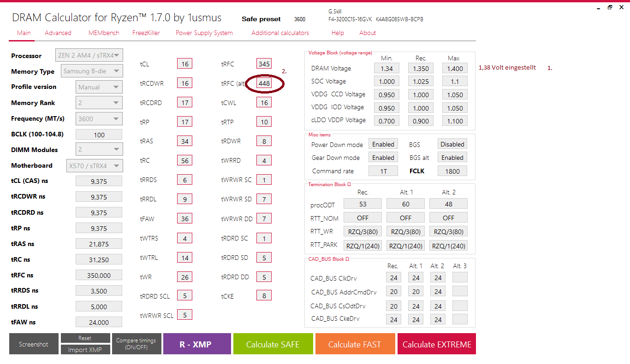The image size is (630, 364).
Task: Click the tRAS value 34
Action: tap(184, 141)
